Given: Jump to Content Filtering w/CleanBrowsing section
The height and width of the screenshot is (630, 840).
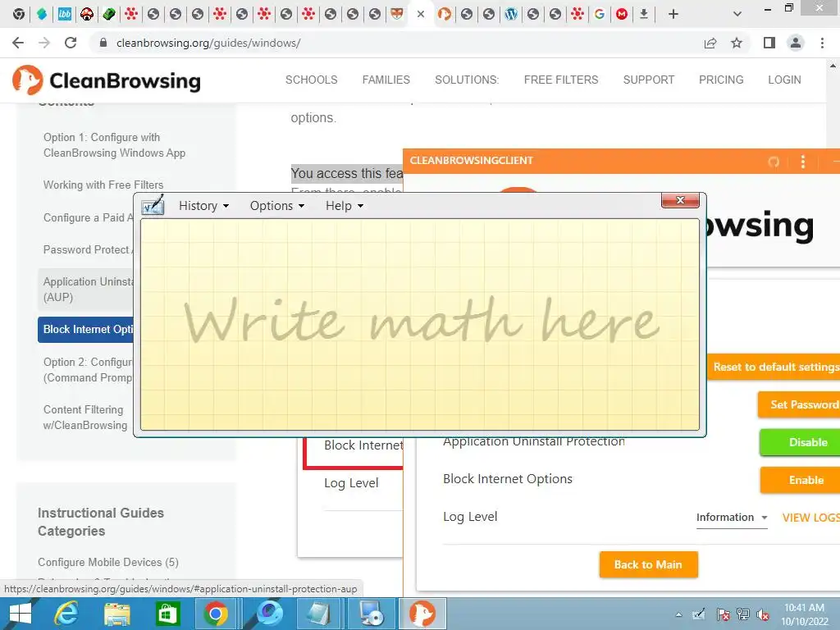Looking at the screenshot, I should (85, 418).
